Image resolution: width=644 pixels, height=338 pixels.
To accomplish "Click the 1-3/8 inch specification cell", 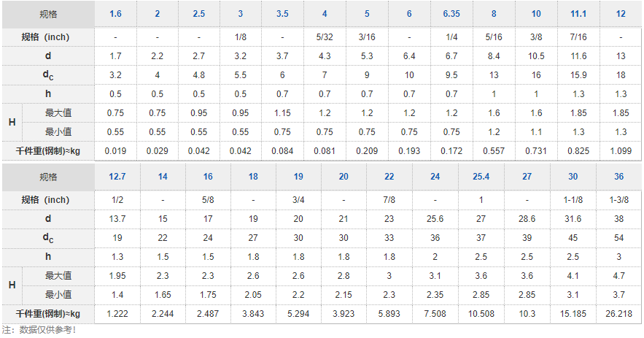I will 618,200.
